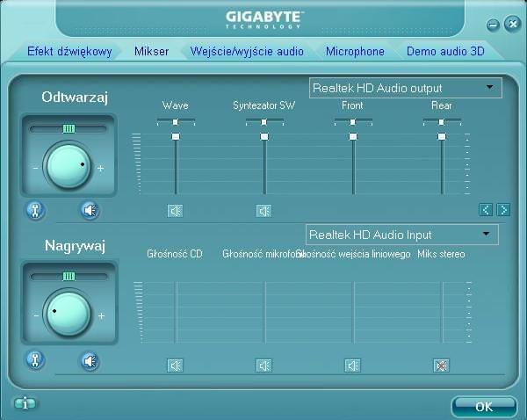Open recording mixer settings wrench icon
The width and height of the screenshot is (527, 420).
[35, 359]
